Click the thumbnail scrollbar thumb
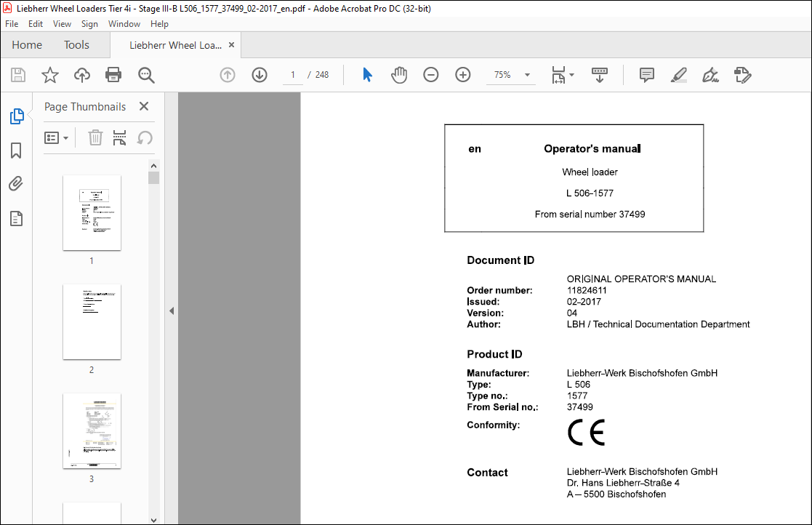 154,177
